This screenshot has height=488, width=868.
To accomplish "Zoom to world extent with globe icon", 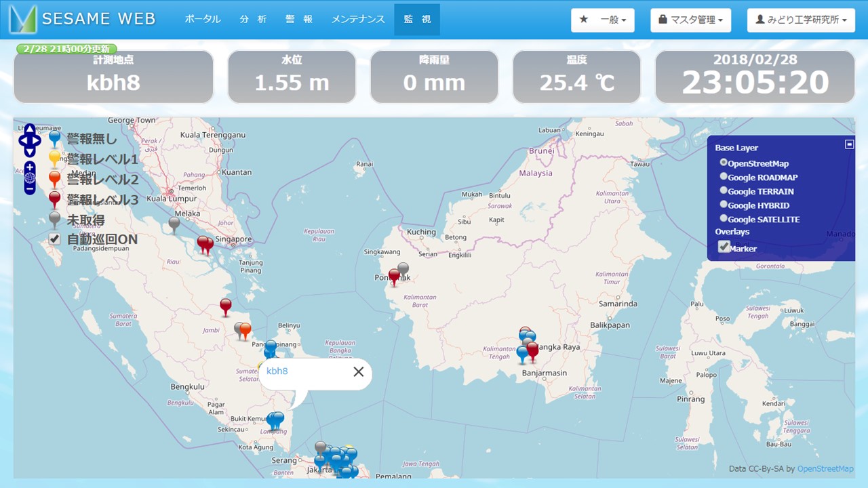I will [x=30, y=178].
